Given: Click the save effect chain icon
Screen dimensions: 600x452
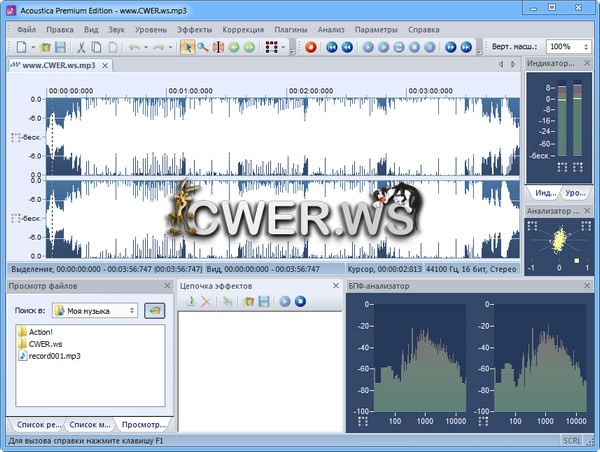Looking at the screenshot, I should (x=262, y=301).
